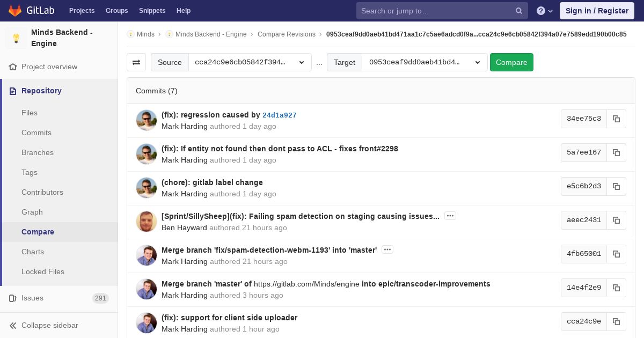644x338 pixels.
Task: Click the Minds Backend Engine project avatar
Action: pos(16,38)
